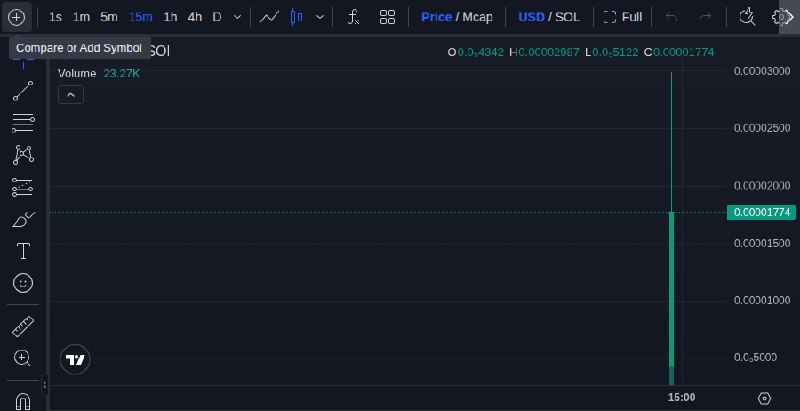
Task: Switch price currency to SOL
Action: pyautogui.click(x=567, y=17)
